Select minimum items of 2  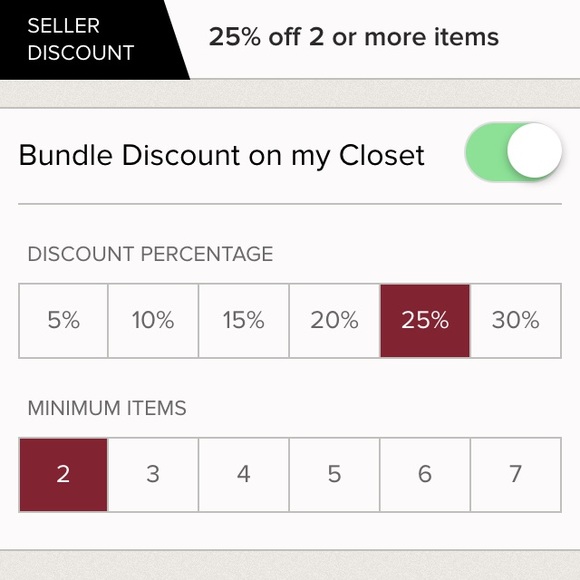tap(63, 475)
